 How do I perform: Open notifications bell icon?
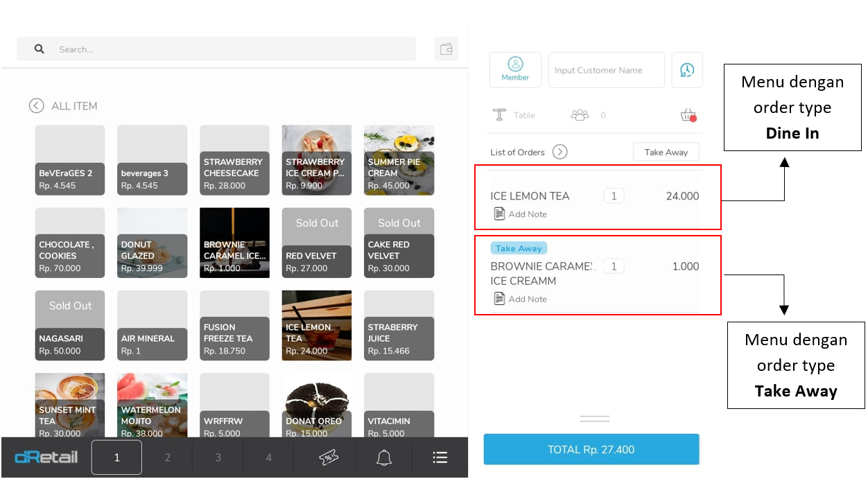click(384, 458)
